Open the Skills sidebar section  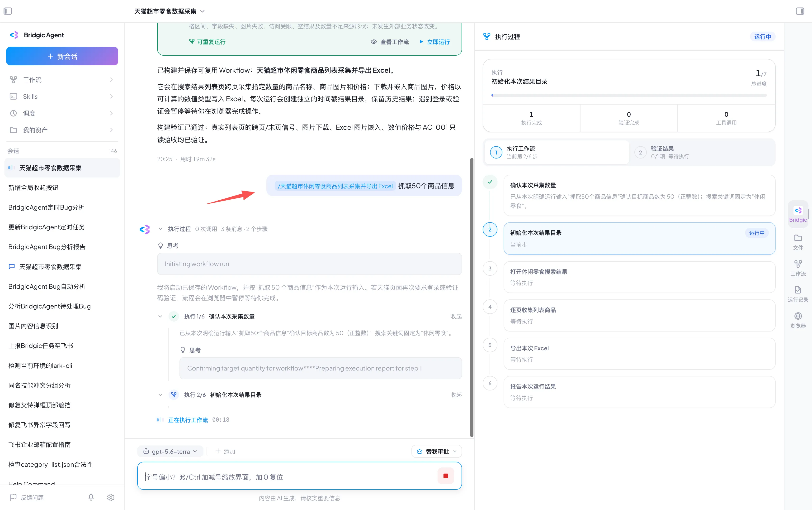(x=62, y=96)
